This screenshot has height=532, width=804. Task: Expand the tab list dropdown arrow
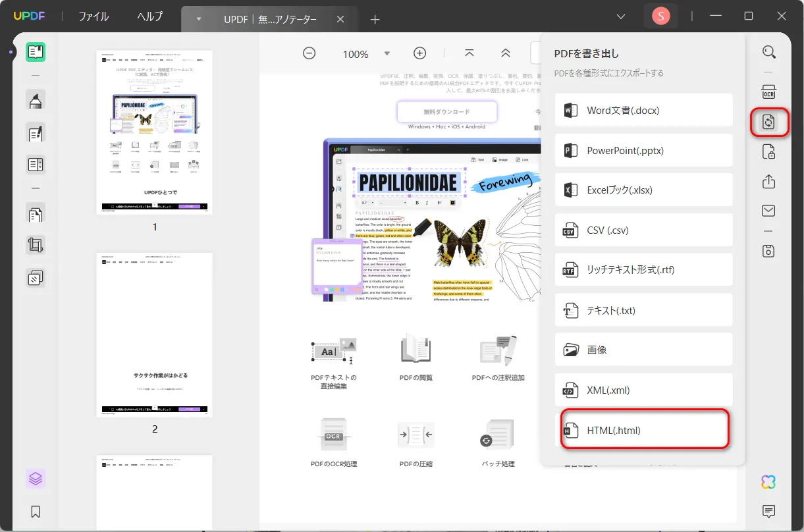(199, 19)
